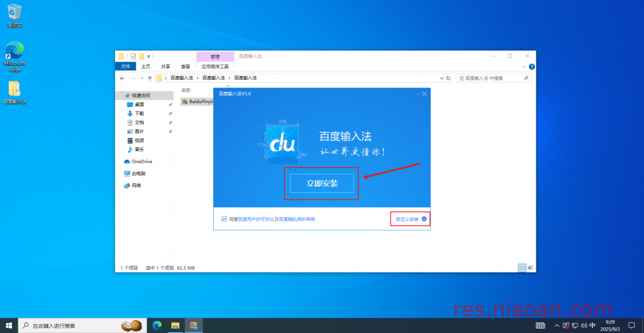
Task: Minimize the Baidu installer dialog
Action: click(417, 94)
